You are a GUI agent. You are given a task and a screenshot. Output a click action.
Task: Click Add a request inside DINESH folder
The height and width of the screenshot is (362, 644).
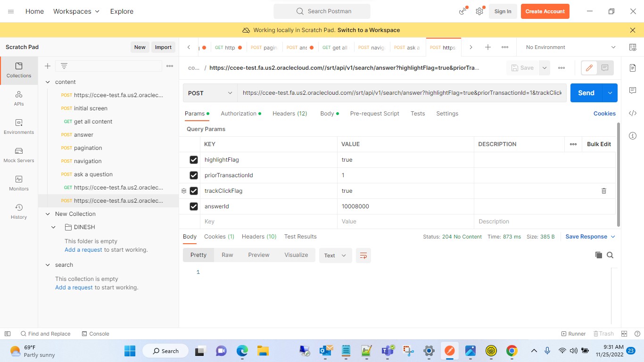pyautogui.click(x=83, y=249)
